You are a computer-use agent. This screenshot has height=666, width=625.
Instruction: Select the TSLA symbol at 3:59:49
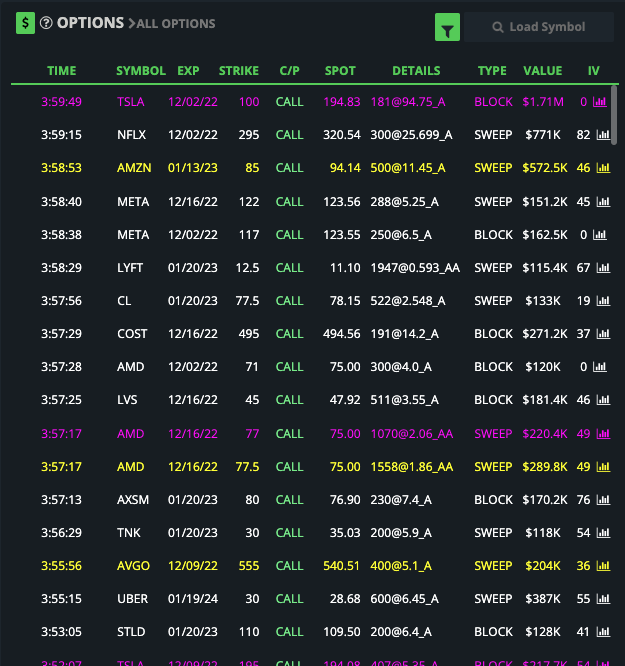point(130,102)
